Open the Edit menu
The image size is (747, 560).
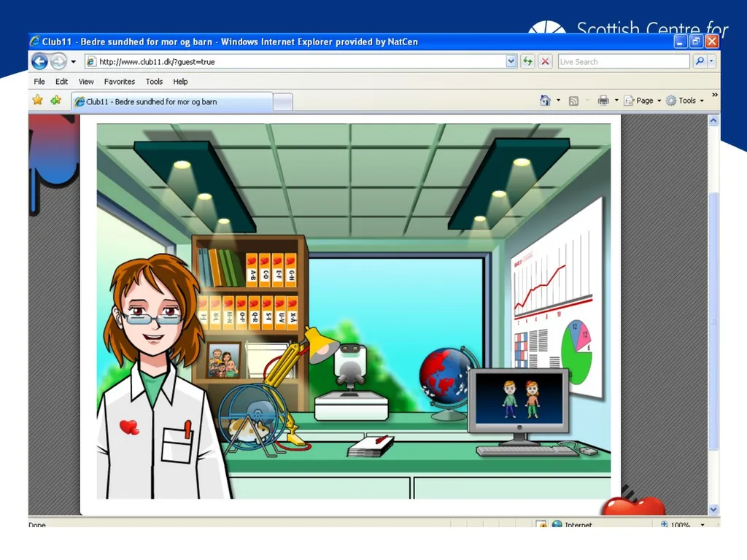(61, 82)
